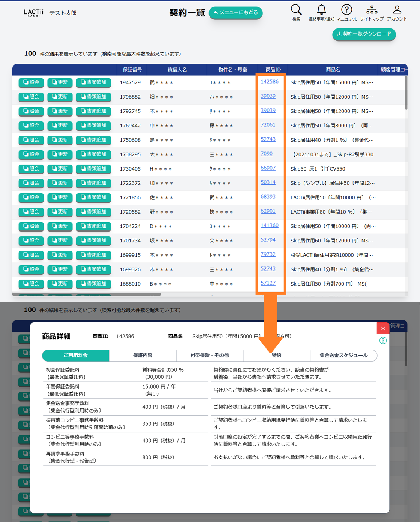Screen dimensions: 420x522
Task: Click LACTii KANRI logo
Action: 33,13
